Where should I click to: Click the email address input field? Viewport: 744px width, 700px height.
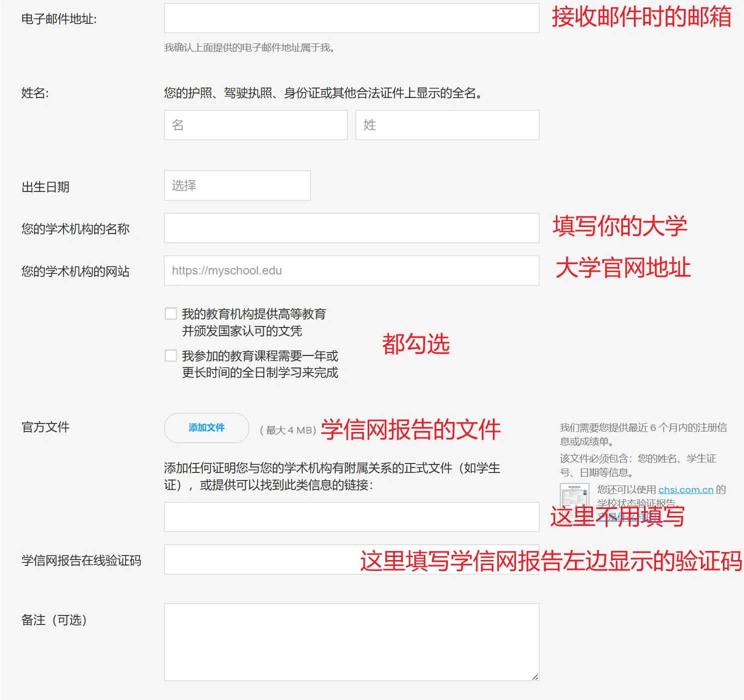[x=351, y=18]
